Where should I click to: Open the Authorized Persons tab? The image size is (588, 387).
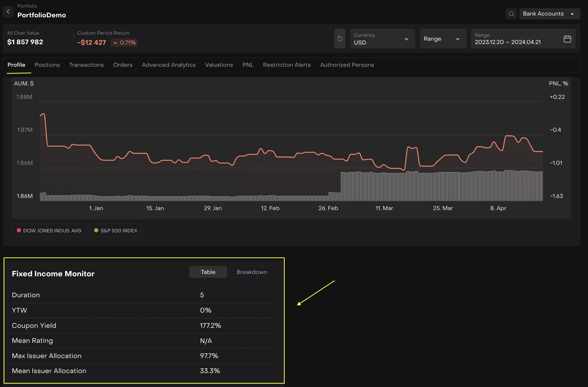(347, 65)
